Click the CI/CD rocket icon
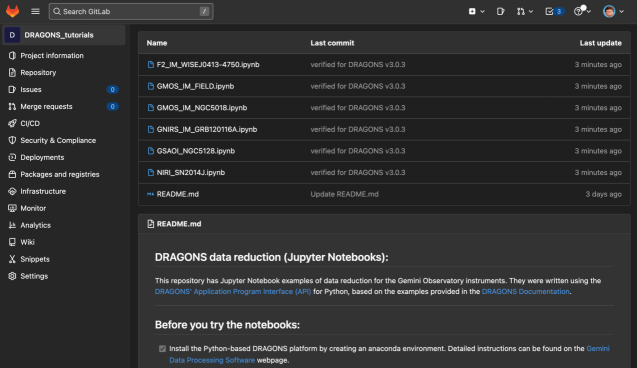Screen dimensions: 637x368 (12, 123)
